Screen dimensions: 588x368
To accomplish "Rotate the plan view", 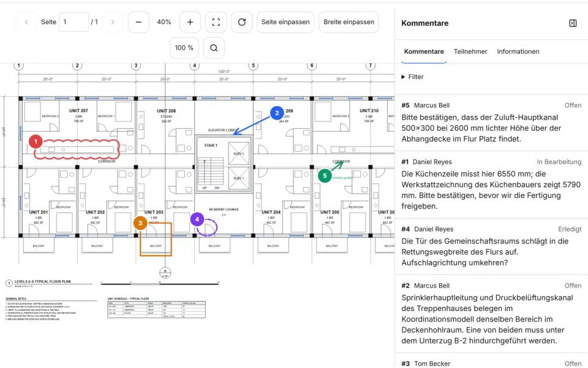I will (x=242, y=22).
